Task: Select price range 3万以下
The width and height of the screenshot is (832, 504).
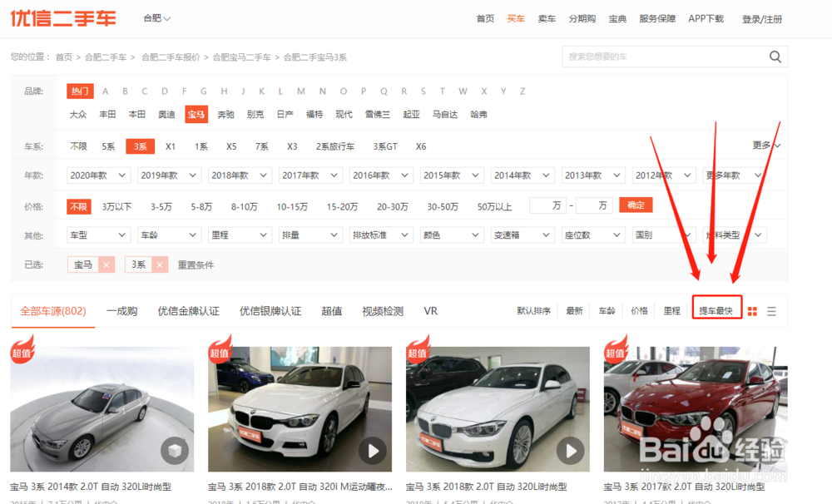Action: pos(116,207)
